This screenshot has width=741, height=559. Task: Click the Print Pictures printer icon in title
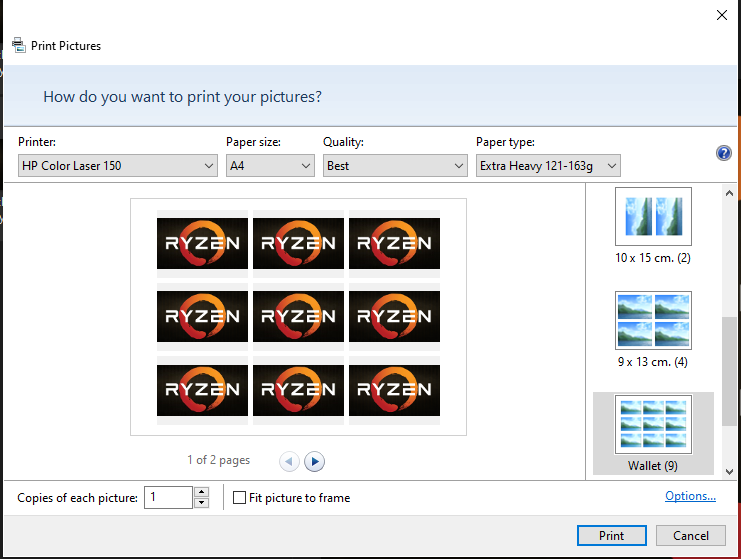click(18, 46)
